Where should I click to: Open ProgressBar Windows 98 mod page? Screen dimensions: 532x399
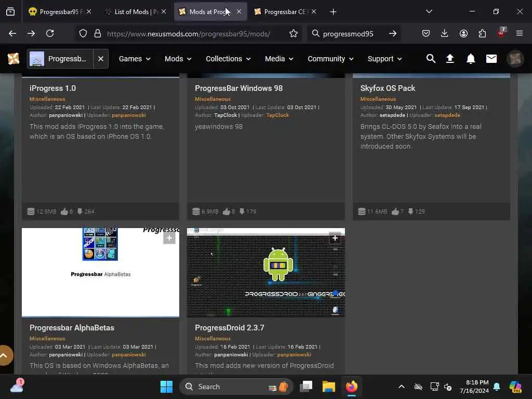coord(238,88)
